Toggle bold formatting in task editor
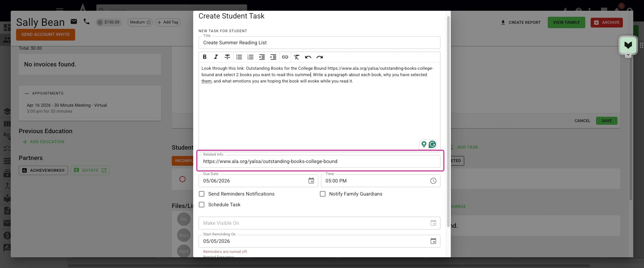Viewport: 644px width, 268px height. click(205, 57)
